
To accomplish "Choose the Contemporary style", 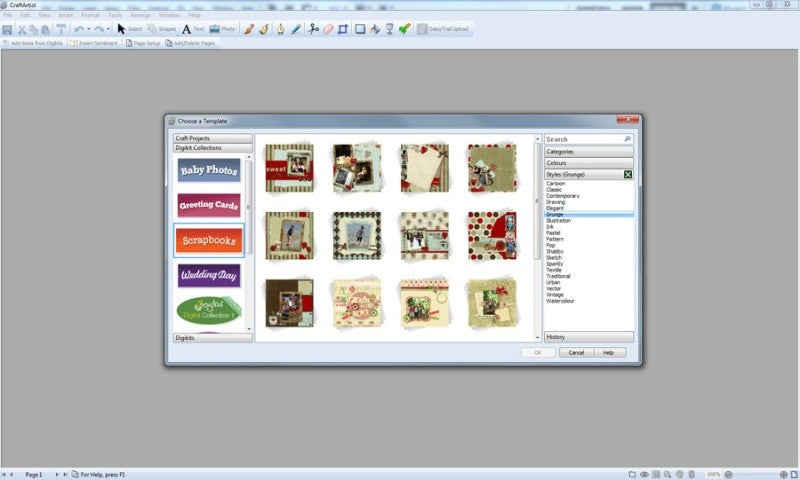I will pyautogui.click(x=562, y=196).
